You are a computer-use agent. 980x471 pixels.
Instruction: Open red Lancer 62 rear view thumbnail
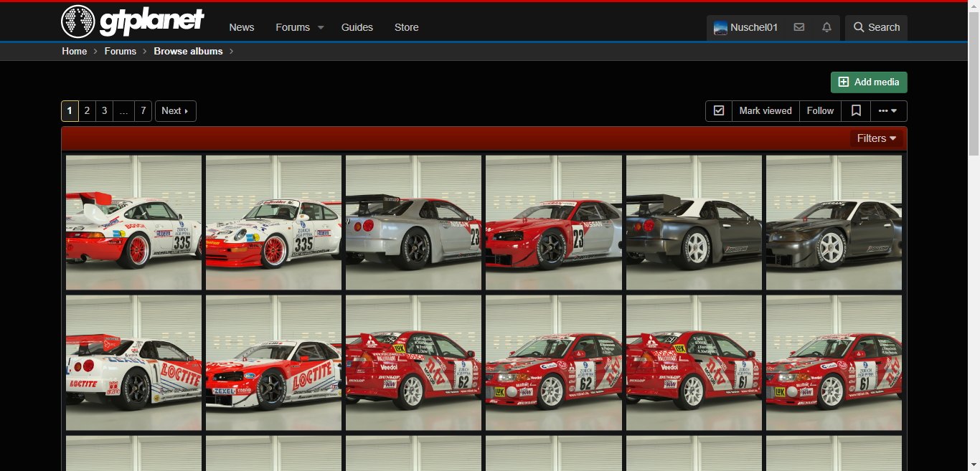click(413, 363)
